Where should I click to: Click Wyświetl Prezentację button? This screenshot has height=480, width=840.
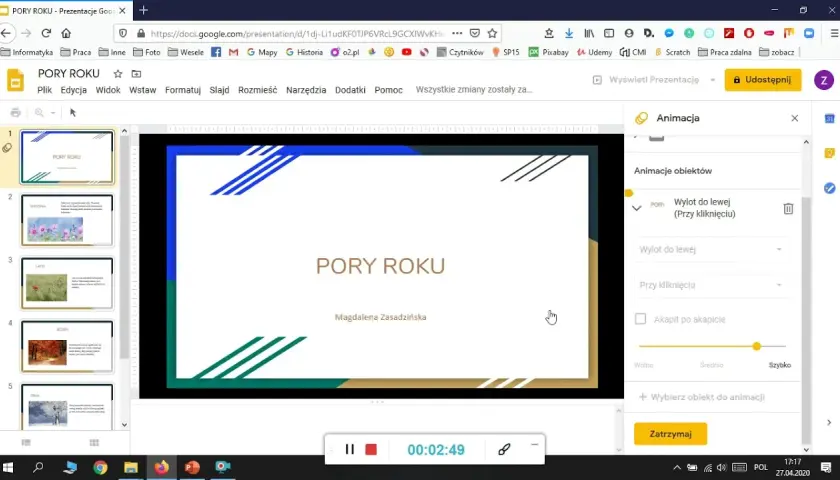647,80
